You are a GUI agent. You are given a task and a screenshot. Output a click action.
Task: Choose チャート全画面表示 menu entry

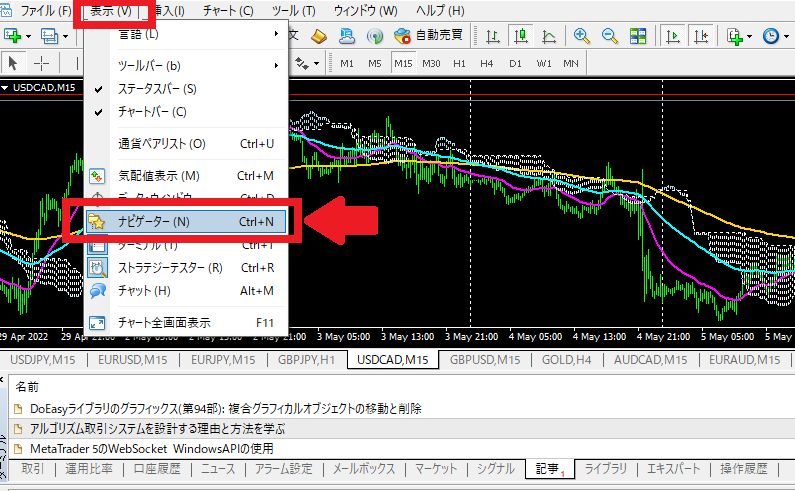[x=186, y=323]
